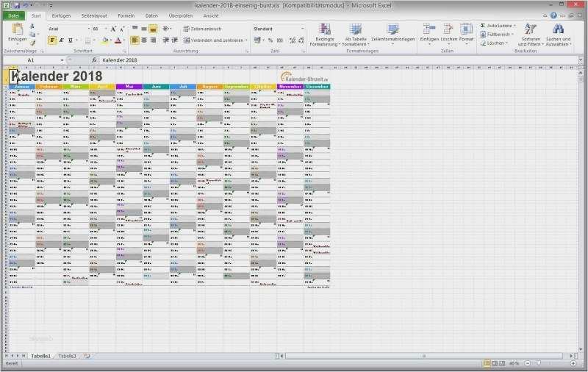Click the borders icon in Schriftart
Viewport: 588px width, 372px height.
click(87, 40)
